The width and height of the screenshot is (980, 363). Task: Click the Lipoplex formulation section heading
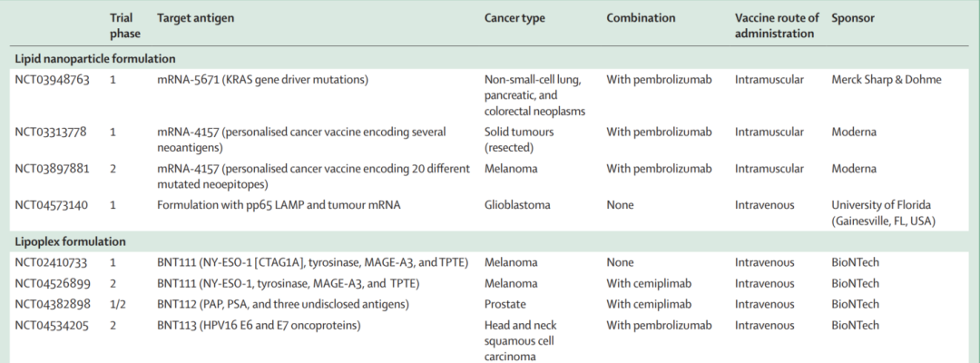pyautogui.click(x=70, y=241)
